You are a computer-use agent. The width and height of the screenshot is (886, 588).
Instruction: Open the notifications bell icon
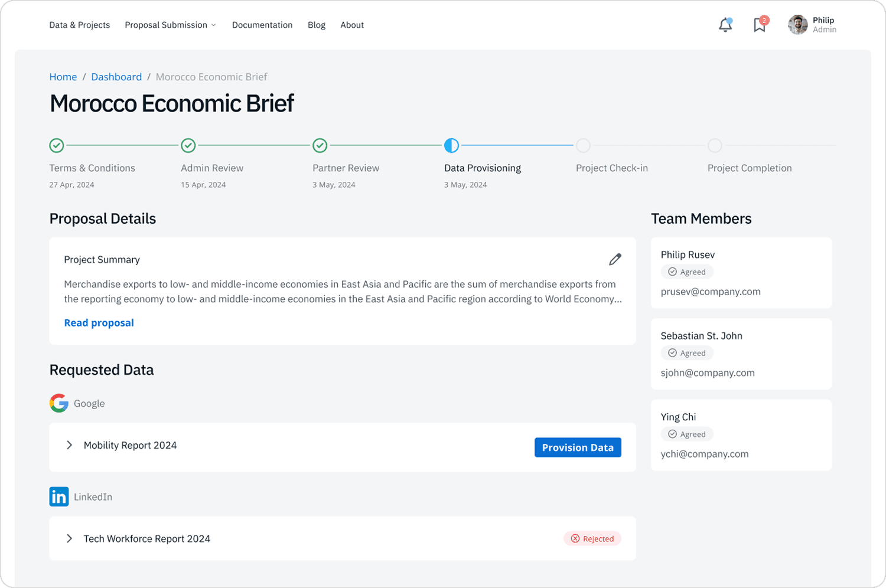click(725, 25)
